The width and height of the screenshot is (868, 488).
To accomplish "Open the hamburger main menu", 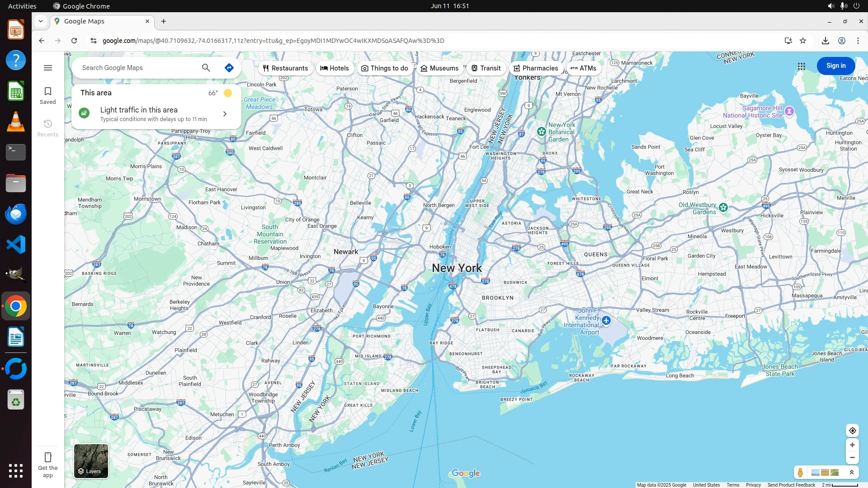I will (48, 68).
